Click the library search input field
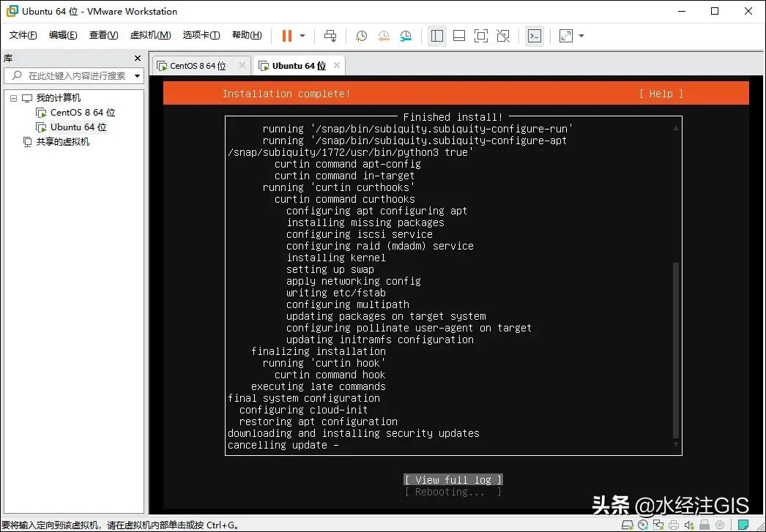Image resolution: width=766 pixels, height=532 pixels. (73, 75)
